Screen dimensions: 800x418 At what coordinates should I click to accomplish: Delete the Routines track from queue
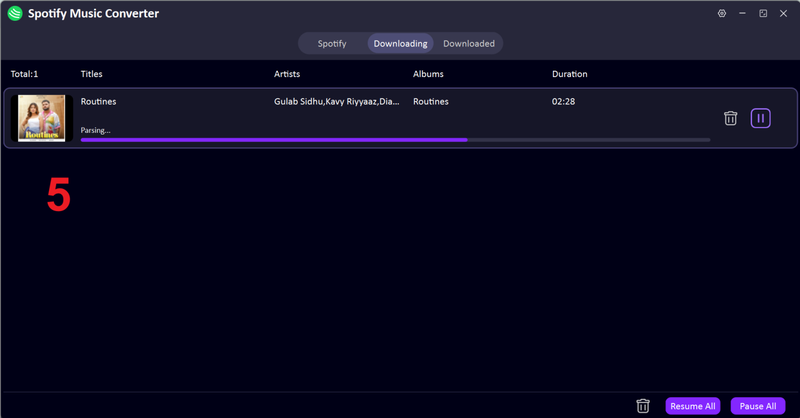coord(731,118)
